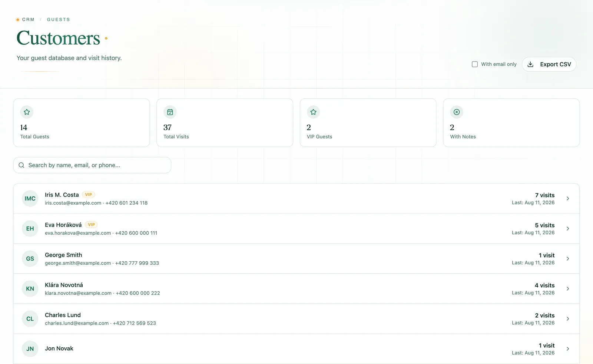
Task: Click the name Iris M. Costa
Action: pos(62,195)
